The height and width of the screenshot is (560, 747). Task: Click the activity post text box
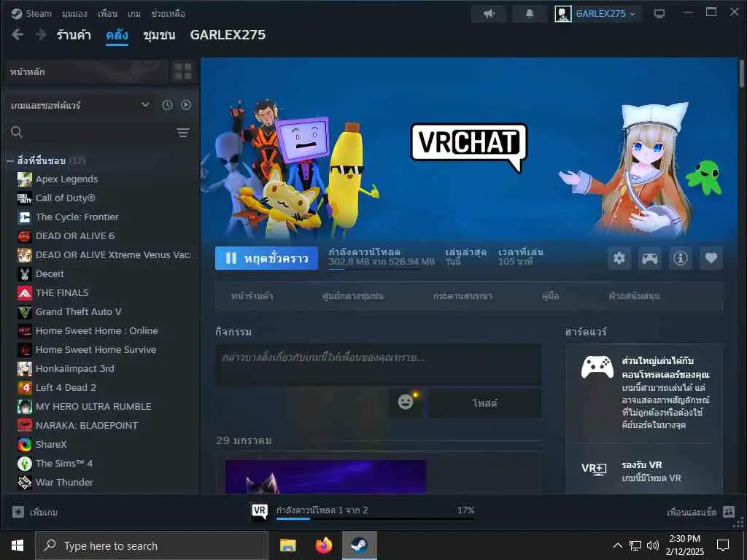(379, 365)
